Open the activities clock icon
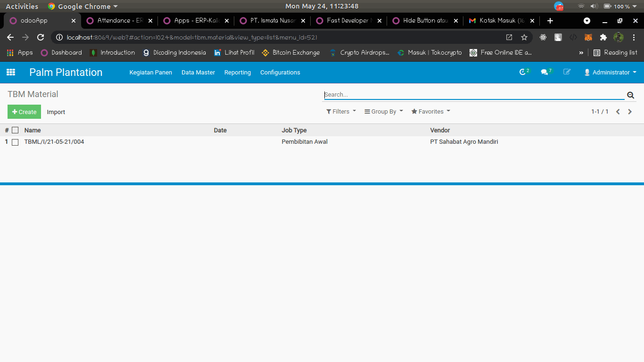 (x=523, y=72)
